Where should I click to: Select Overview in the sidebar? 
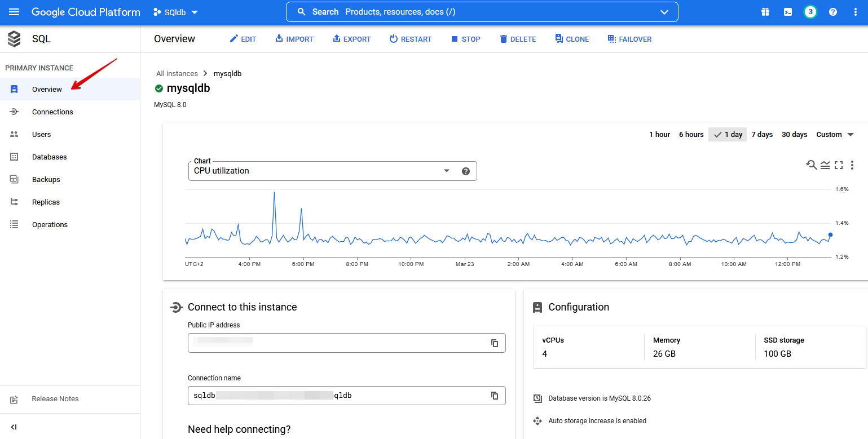tap(70, 89)
